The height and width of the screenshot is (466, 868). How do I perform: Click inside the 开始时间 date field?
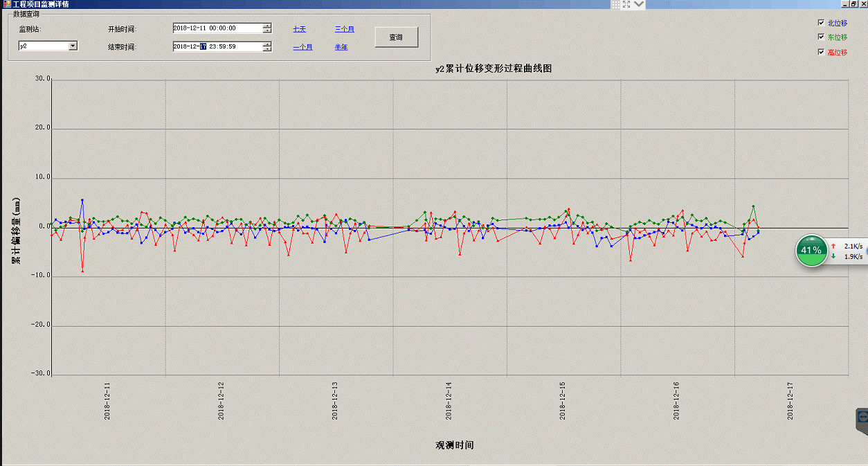pyautogui.click(x=215, y=28)
